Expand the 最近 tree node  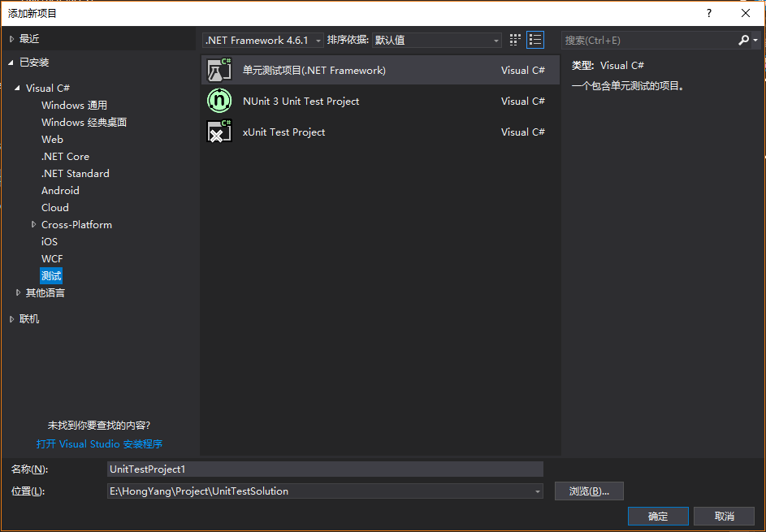tap(11, 39)
